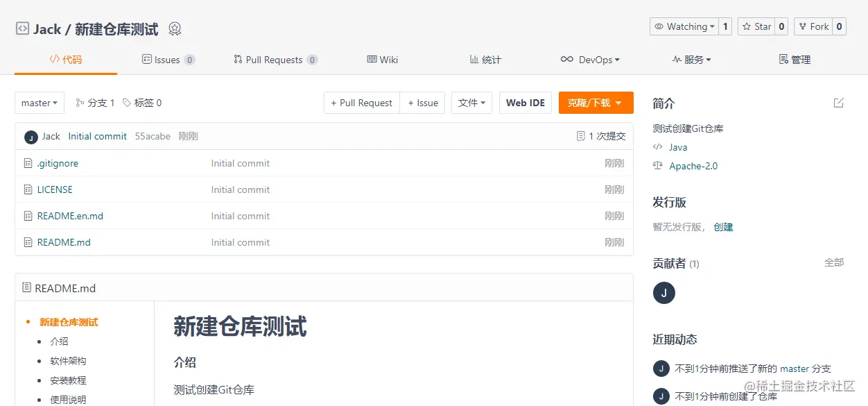This screenshot has width=868, height=406.
Task: Click the file icon of README.md row
Action: (x=28, y=243)
